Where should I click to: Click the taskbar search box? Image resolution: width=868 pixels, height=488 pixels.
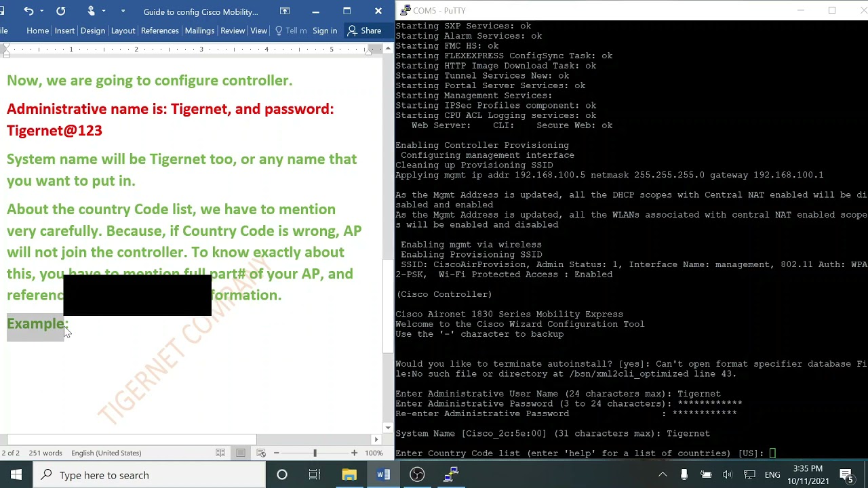coord(149,475)
